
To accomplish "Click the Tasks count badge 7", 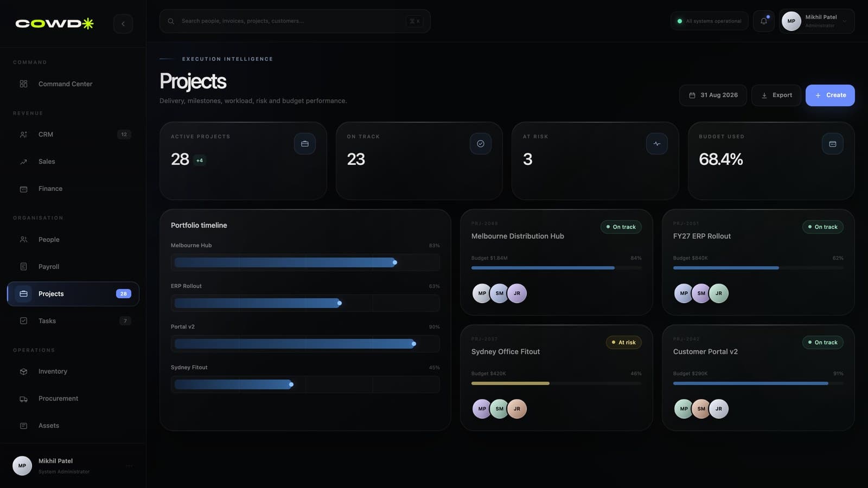I will [x=125, y=321].
